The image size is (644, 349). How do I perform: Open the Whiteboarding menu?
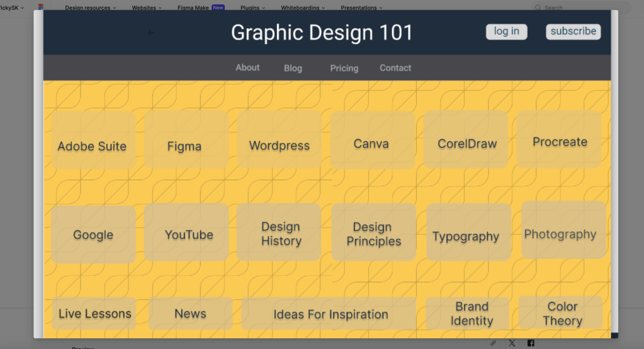[303, 8]
